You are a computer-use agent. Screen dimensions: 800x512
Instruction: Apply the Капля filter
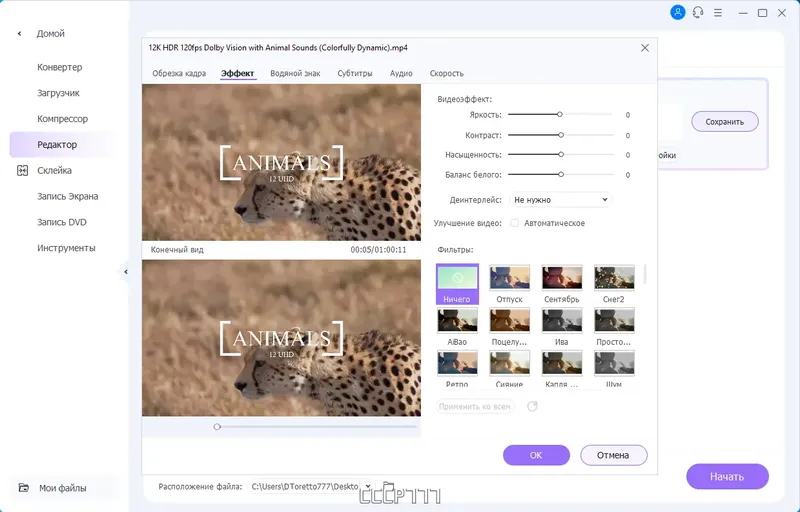point(562,369)
